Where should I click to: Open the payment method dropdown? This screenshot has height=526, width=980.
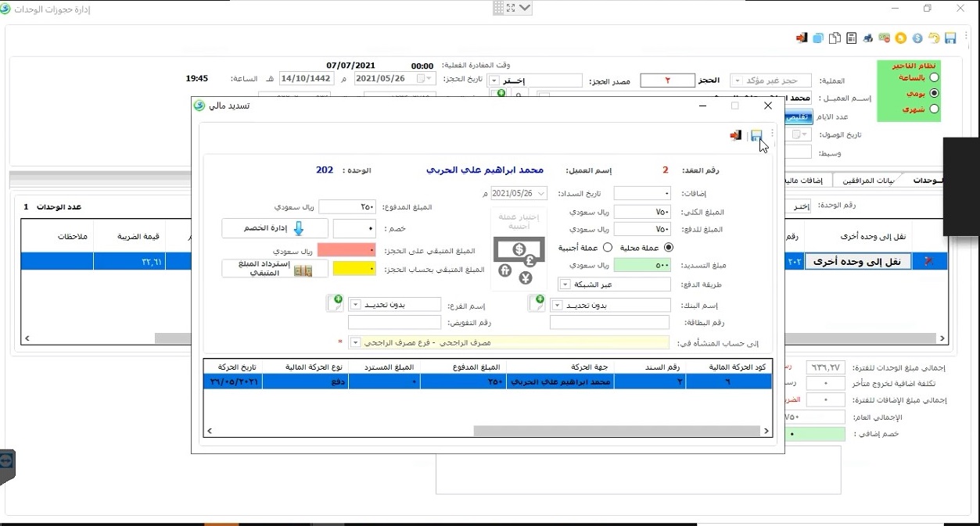click(564, 284)
